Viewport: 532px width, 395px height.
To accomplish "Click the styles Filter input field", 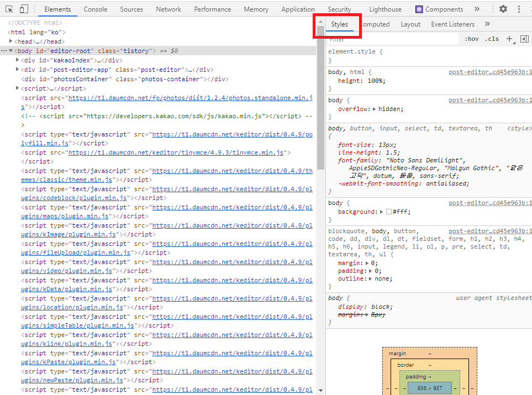I will coord(393,39).
